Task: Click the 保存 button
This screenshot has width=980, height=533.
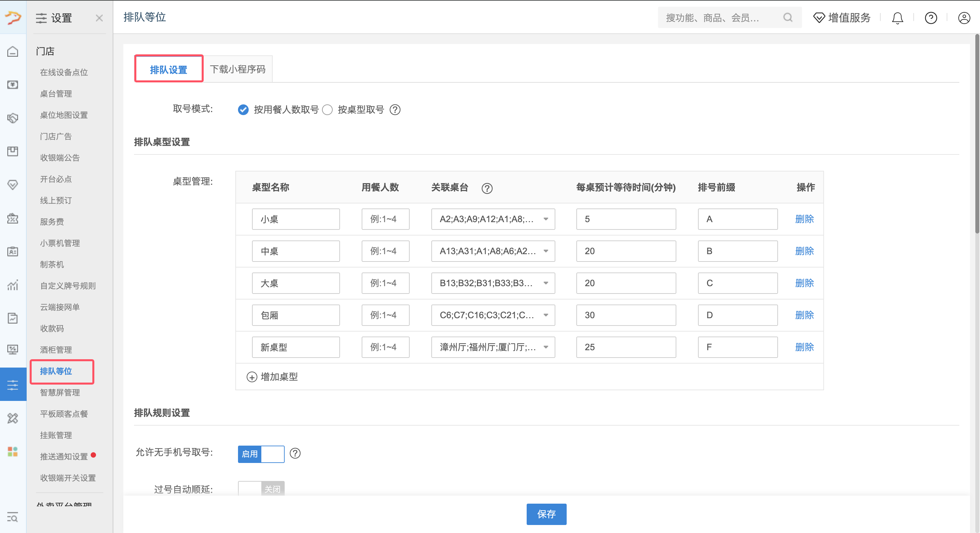Action: (x=546, y=514)
